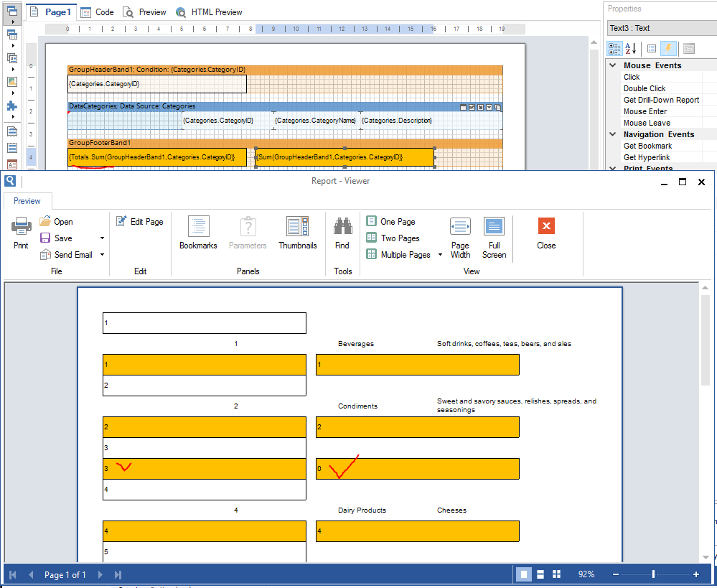The height and width of the screenshot is (588, 717).
Task: Toggle categorized view in the Properties panel
Action: [614, 48]
